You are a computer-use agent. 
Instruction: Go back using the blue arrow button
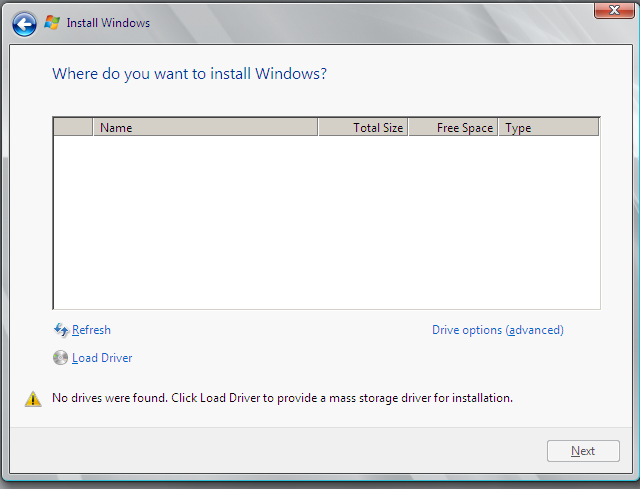pyautogui.click(x=24, y=24)
